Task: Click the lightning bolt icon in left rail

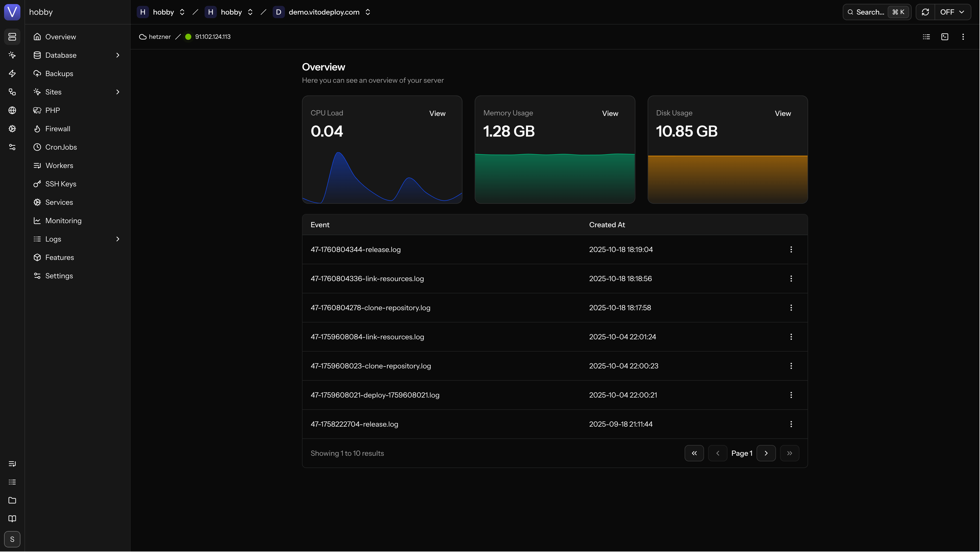Action: coord(12,74)
